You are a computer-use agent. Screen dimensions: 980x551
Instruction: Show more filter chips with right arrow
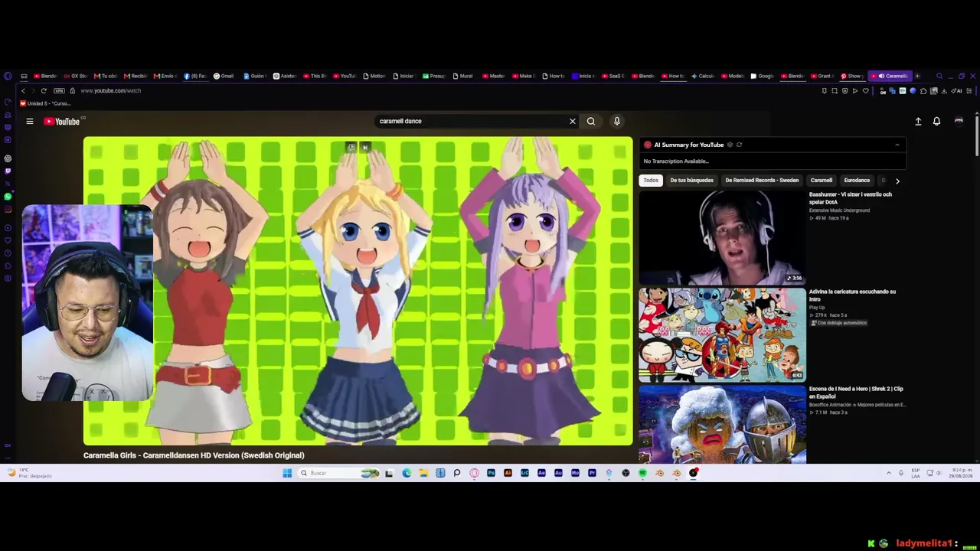[897, 181]
